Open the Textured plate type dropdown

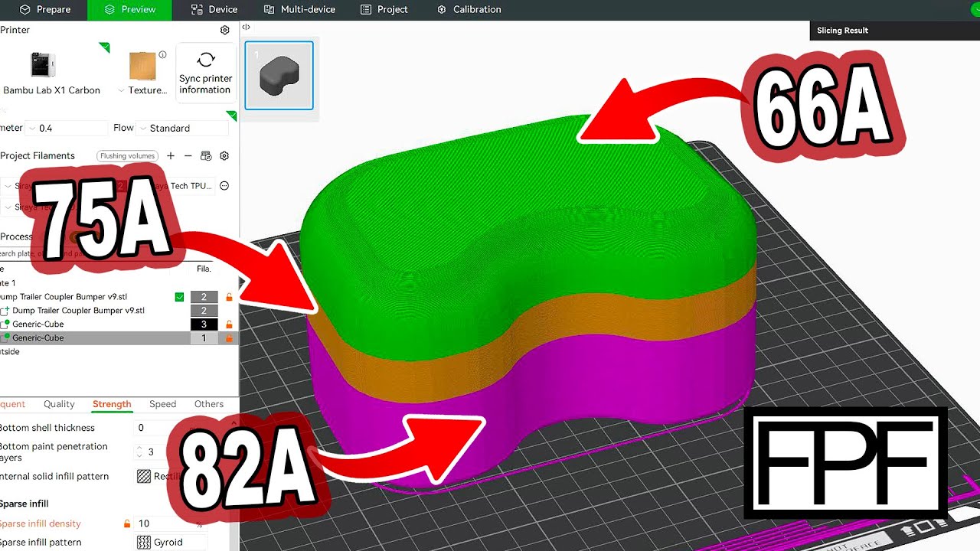(x=143, y=90)
